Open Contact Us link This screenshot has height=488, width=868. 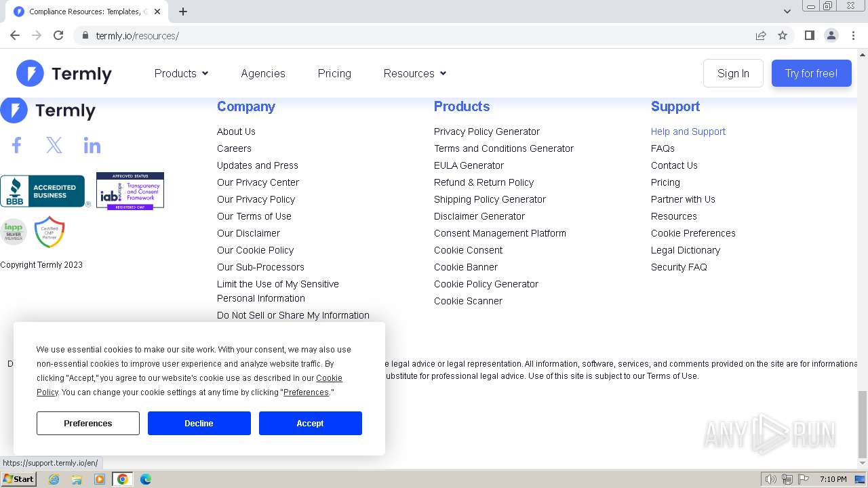coord(674,165)
